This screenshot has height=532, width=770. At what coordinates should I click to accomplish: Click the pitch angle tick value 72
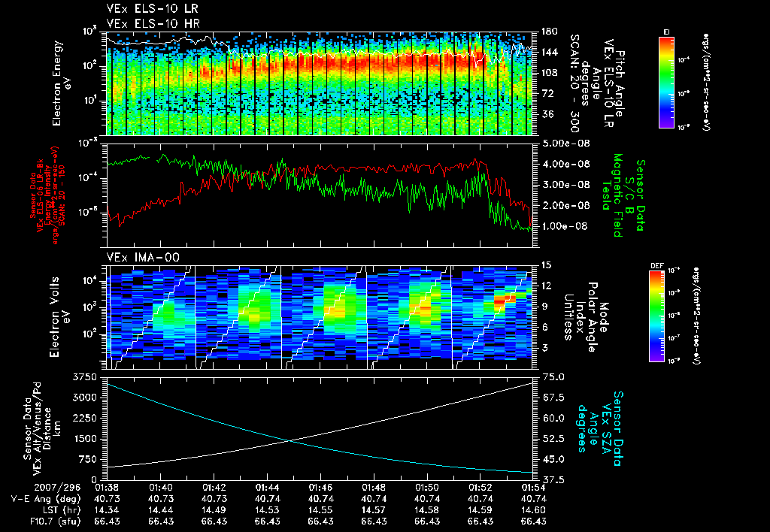(546, 93)
